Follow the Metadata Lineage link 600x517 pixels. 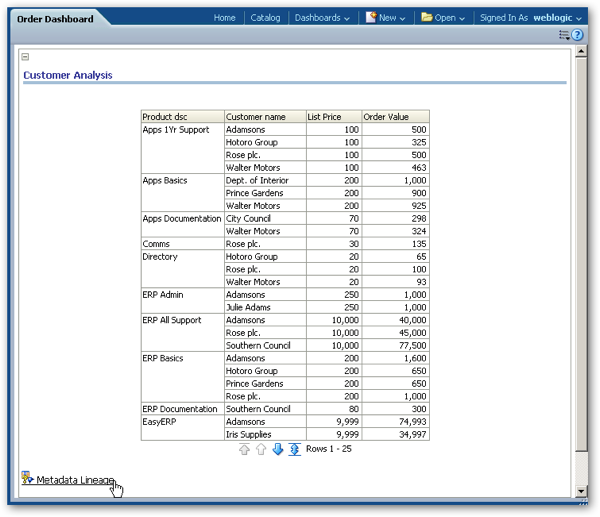pos(75,479)
